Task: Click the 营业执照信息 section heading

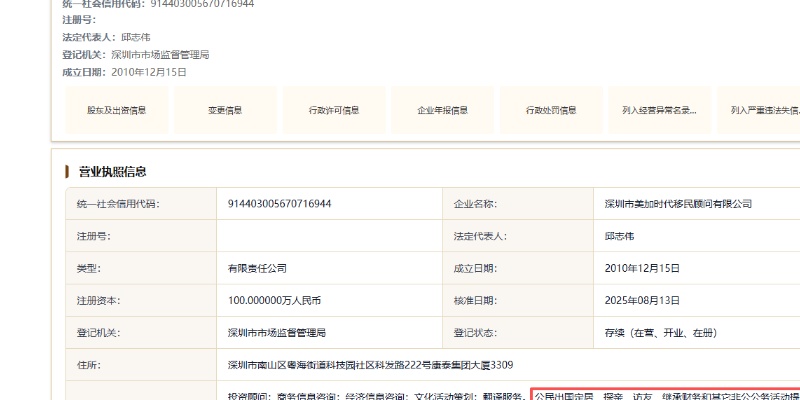Action: pos(112,172)
